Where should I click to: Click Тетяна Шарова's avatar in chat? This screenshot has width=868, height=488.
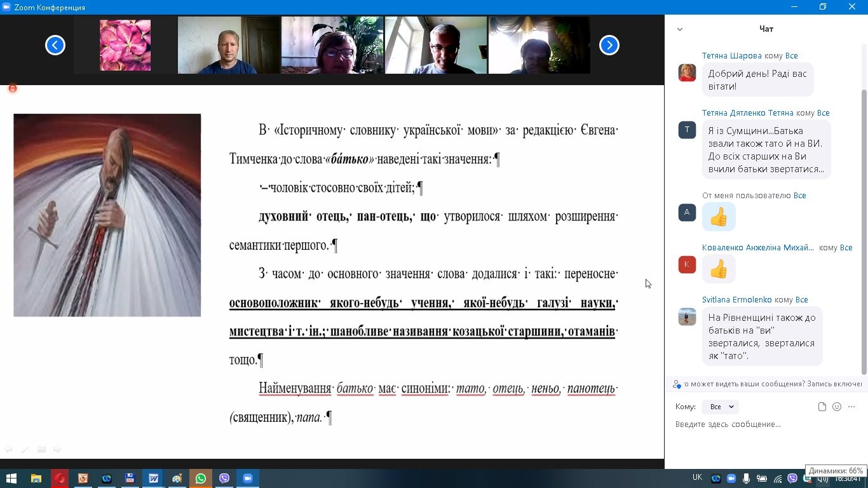coord(687,72)
